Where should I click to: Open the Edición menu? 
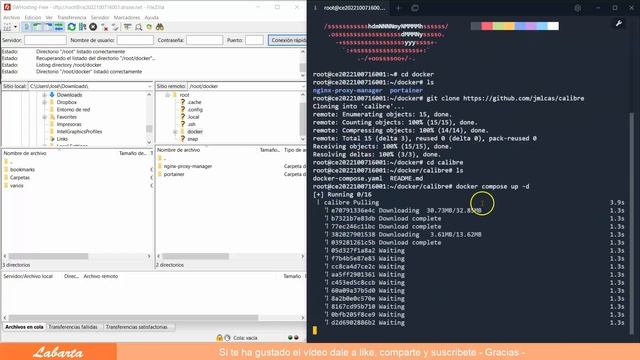tap(33, 18)
